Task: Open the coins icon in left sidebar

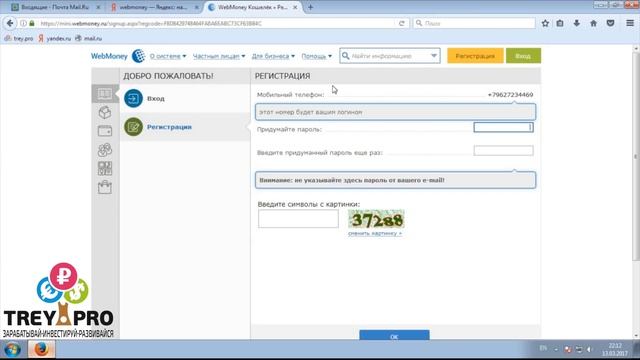Action: pos(104,150)
